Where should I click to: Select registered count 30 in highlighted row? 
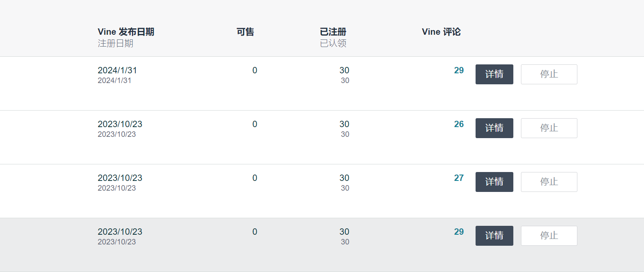pyautogui.click(x=344, y=232)
